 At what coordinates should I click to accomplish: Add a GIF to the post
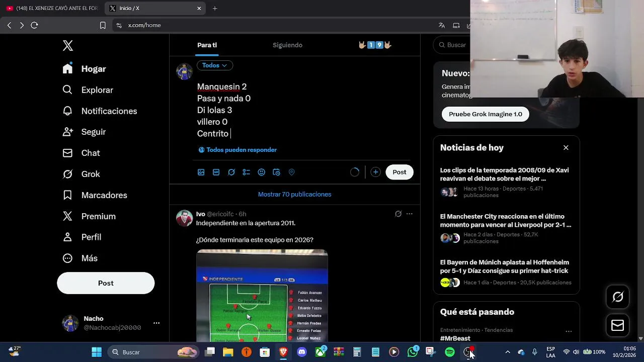pos(216,172)
